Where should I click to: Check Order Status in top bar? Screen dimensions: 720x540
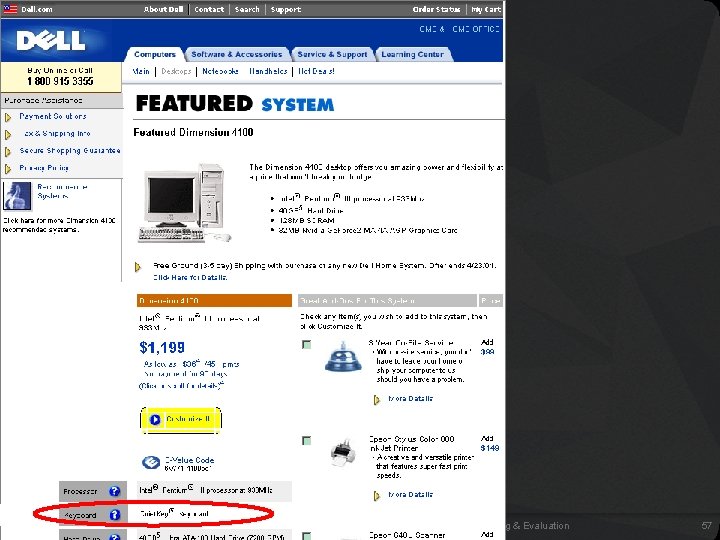436,9
